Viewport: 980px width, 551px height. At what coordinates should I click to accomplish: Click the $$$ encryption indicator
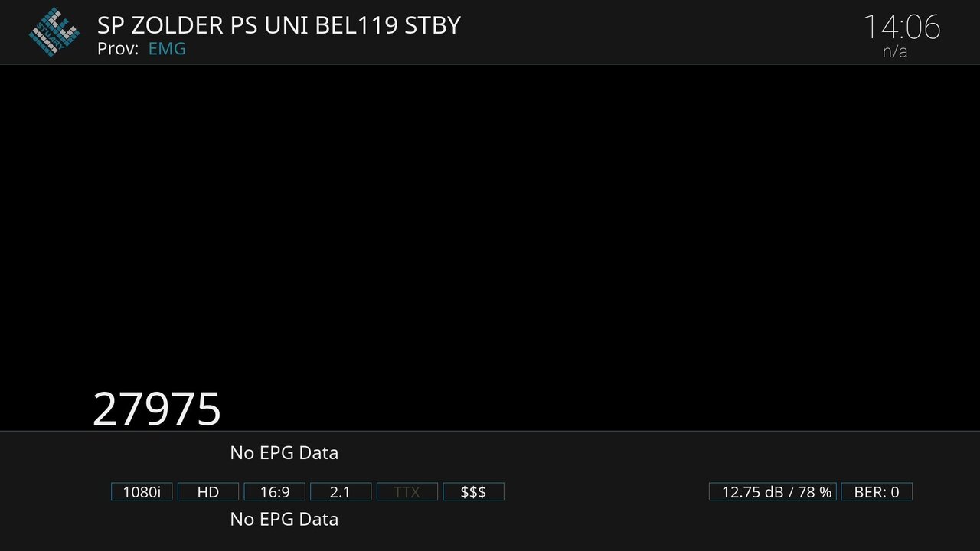[x=473, y=491]
